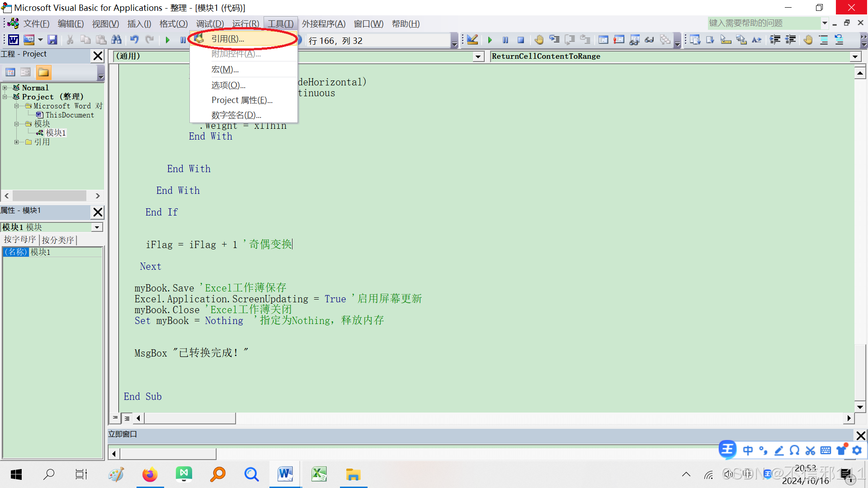Switch to View Object in Project panel
Viewport: 868px width, 488px height.
click(x=26, y=72)
